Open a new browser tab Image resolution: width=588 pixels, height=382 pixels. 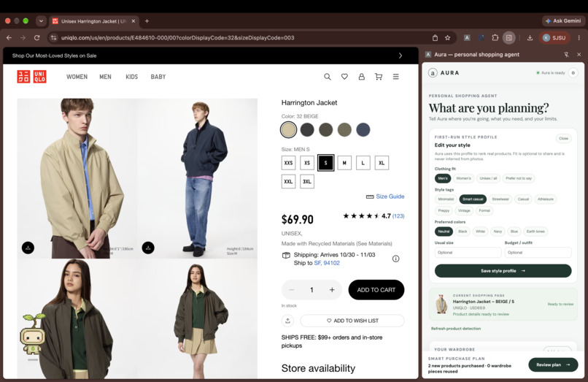(147, 21)
